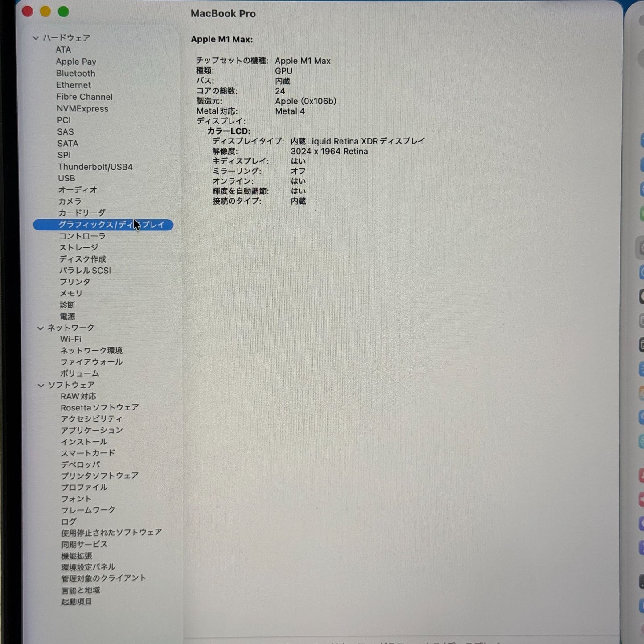Open the アプリケーション list

92,431
